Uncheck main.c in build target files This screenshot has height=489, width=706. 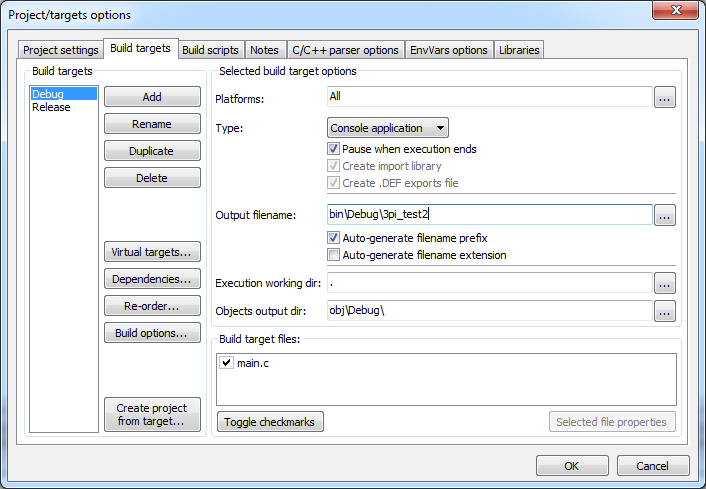coord(226,363)
